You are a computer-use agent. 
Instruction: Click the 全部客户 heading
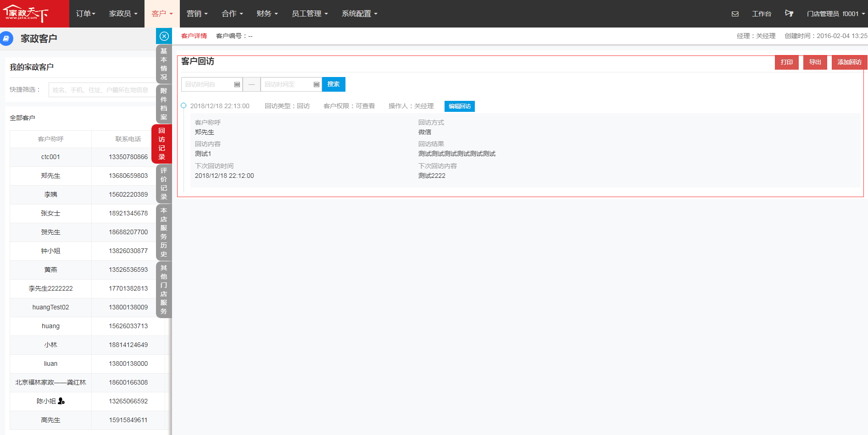(x=22, y=118)
